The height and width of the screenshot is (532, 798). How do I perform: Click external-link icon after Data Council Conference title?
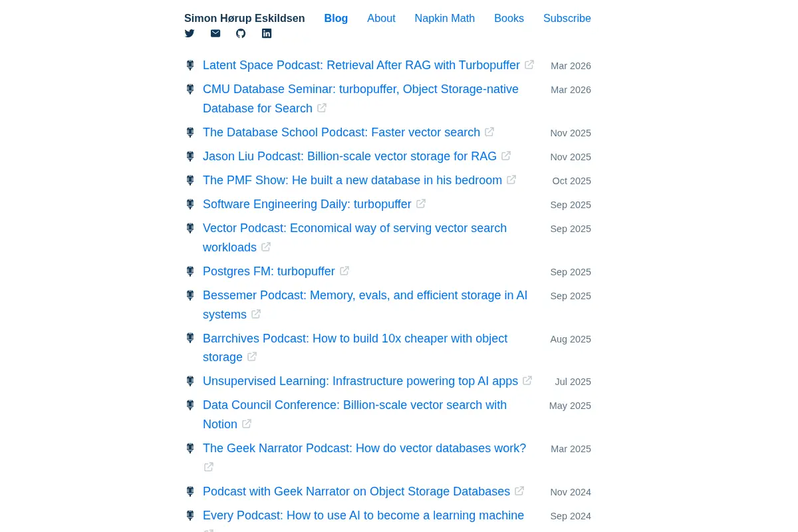pyautogui.click(x=247, y=424)
